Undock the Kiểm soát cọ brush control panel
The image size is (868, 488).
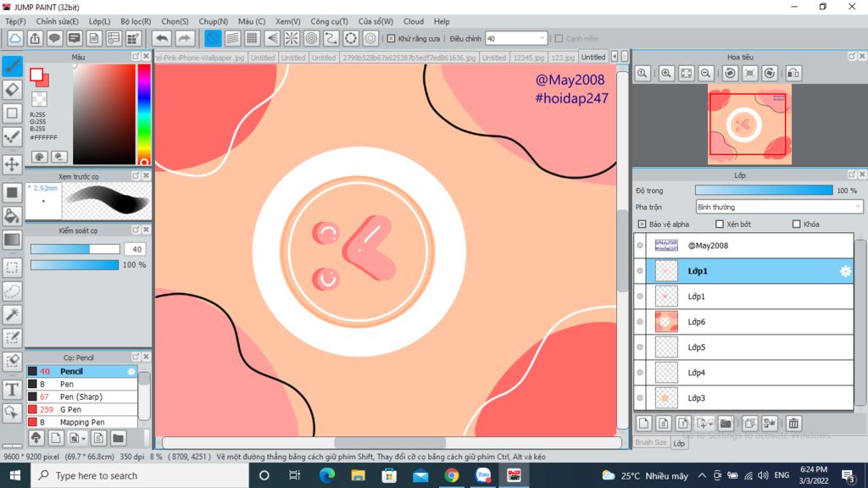click(136, 230)
